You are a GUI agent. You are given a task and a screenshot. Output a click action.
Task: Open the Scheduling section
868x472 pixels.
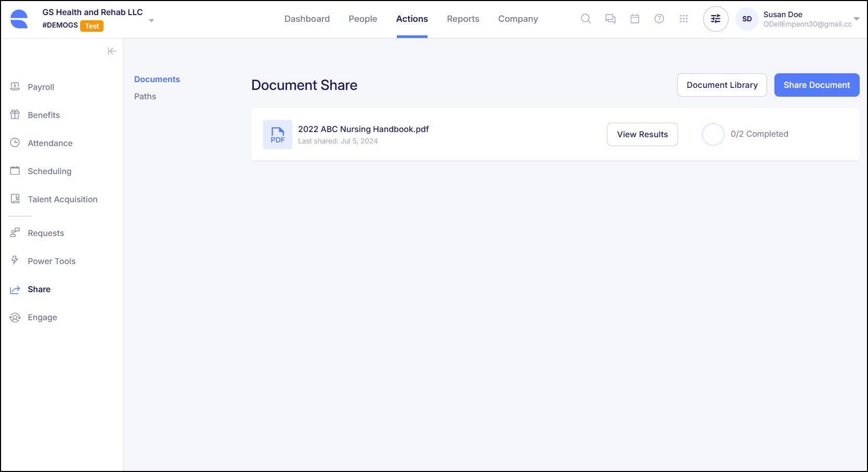49,171
